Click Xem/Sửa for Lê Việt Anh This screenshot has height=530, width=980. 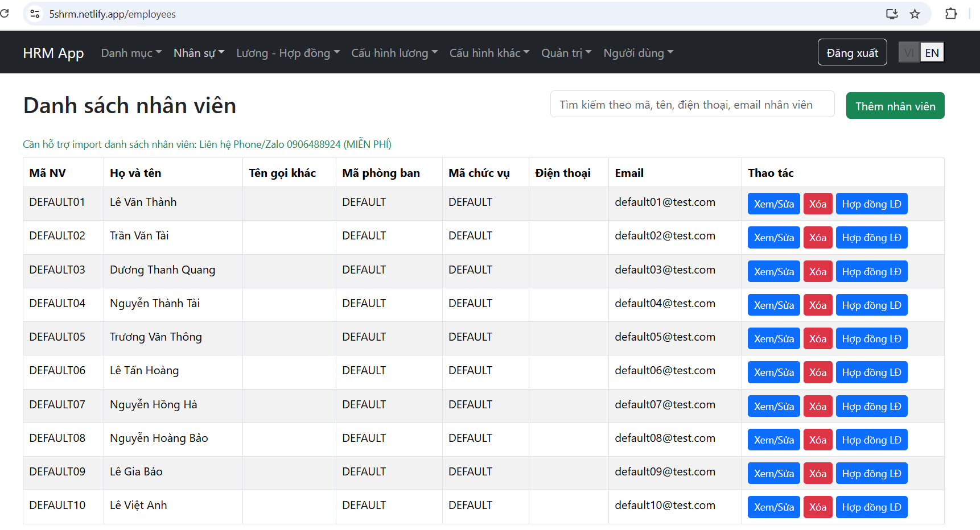[x=773, y=507]
